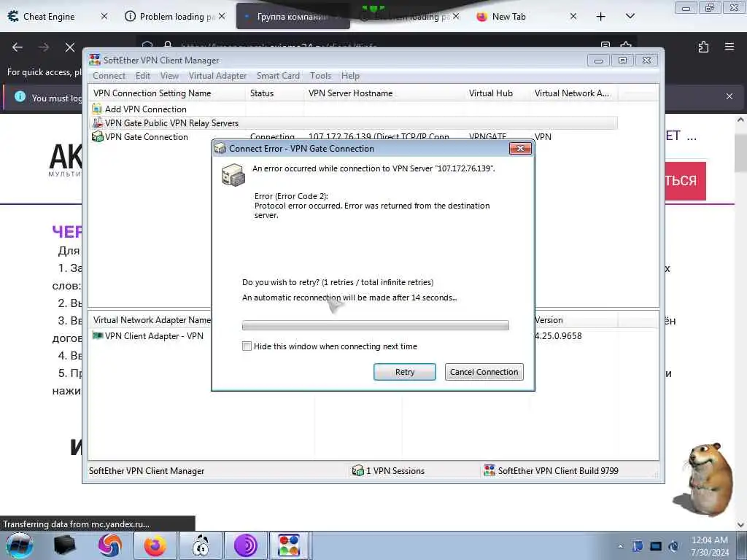Close the Cheat Engine tab
This screenshot has width=747, height=560.
coord(104,16)
